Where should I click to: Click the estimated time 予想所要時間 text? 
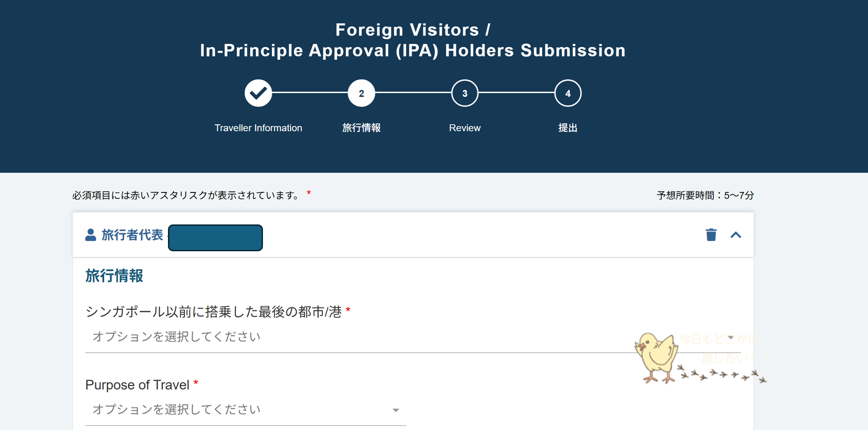705,195
